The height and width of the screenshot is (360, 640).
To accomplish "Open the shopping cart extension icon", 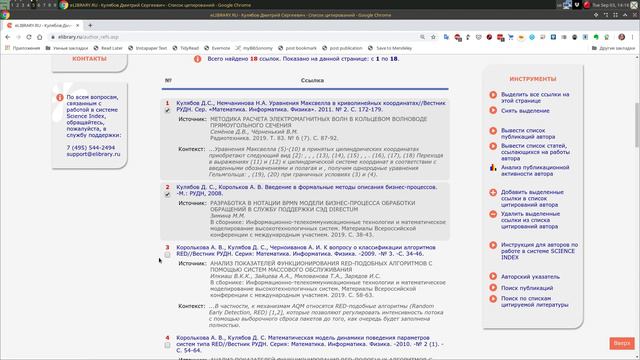I will [511, 37].
